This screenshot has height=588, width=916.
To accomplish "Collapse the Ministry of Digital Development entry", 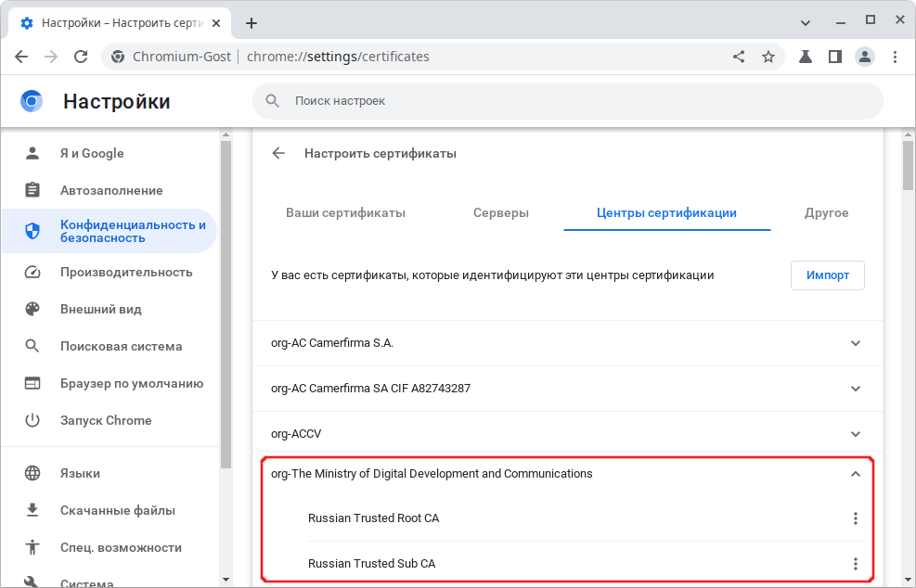I will [x=856, y=474].
